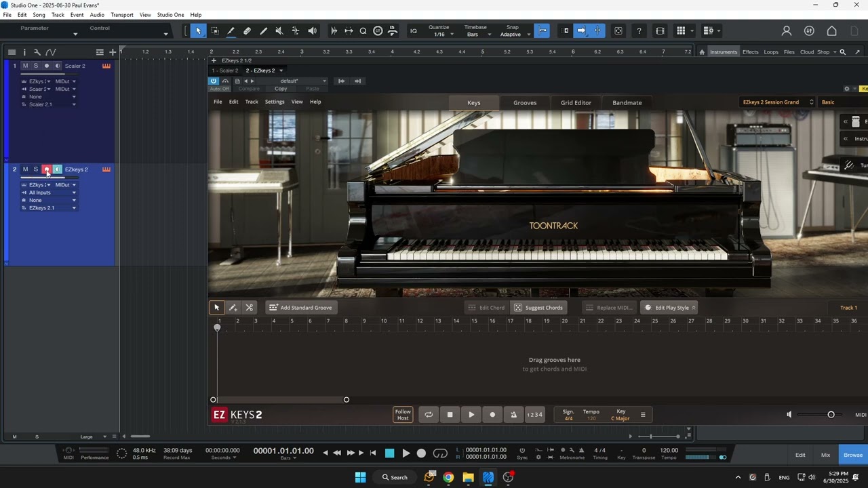Switch to the Grid Editor tab

point(576,102)
